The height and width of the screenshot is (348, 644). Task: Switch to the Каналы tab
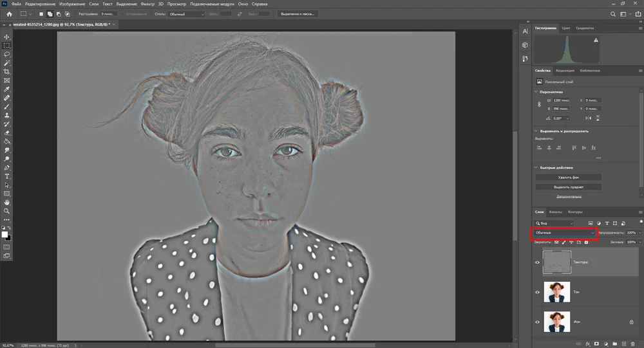555,212
